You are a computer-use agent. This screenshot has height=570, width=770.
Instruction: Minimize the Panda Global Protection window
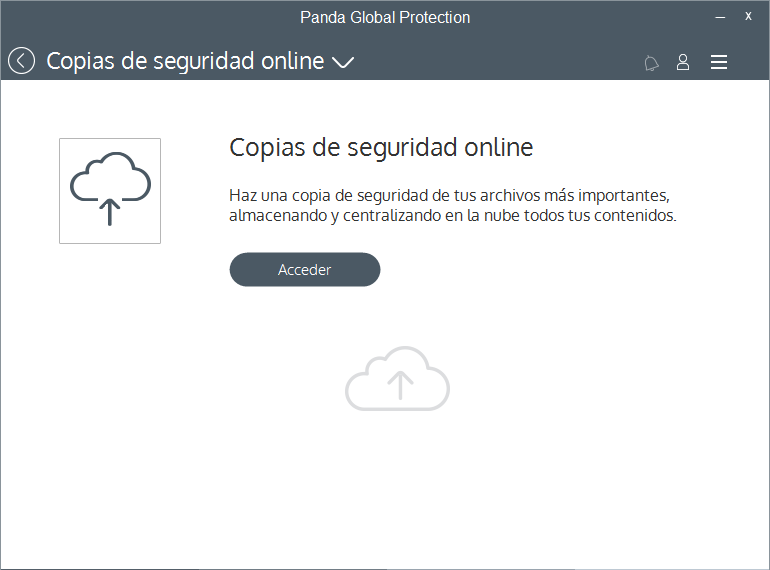click(720, 17)
